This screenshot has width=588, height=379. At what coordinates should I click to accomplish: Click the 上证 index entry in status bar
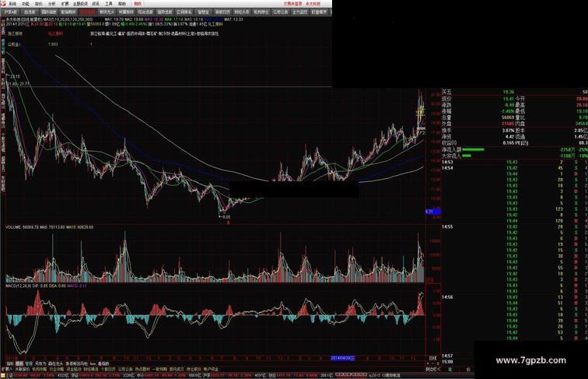tap(9, 375)
